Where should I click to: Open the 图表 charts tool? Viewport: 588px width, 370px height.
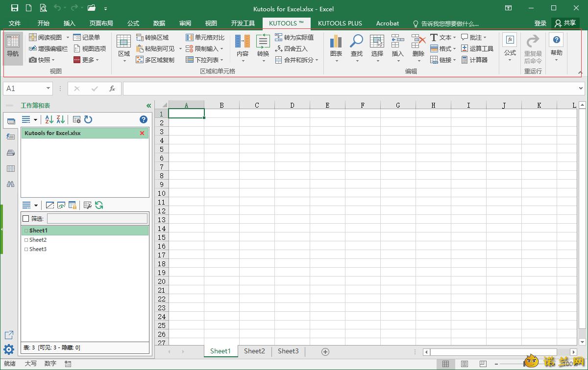(x=336, y=48)
